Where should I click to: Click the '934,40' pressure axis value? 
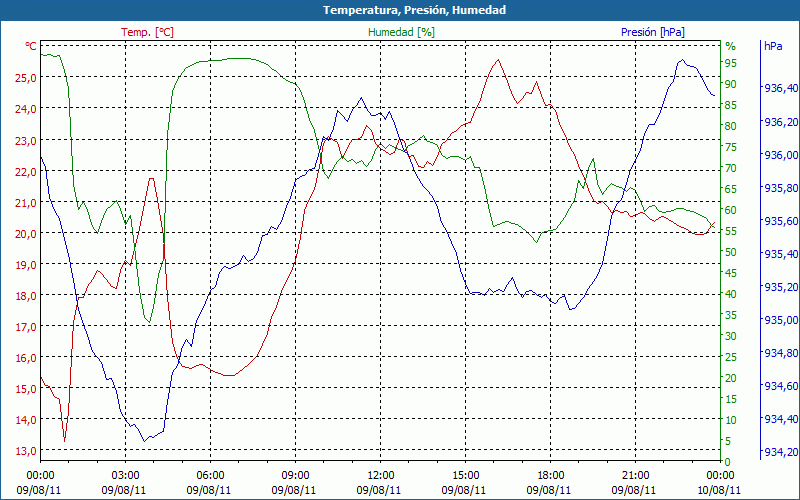781,419
